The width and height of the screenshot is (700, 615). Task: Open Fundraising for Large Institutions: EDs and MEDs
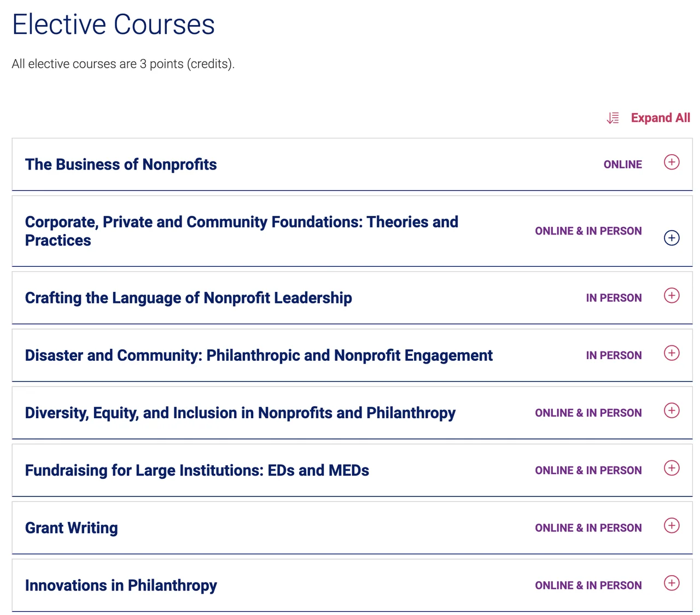(197, 470)
